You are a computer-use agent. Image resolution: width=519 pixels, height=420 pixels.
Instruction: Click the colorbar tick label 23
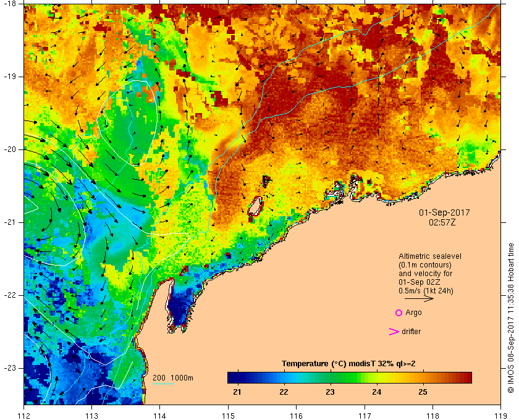pos(330,392)
